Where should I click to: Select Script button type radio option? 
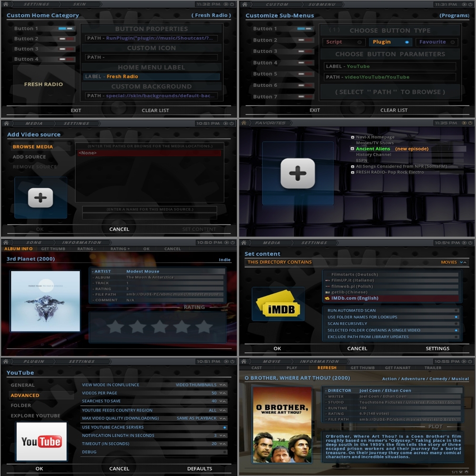tap(344, 42)
